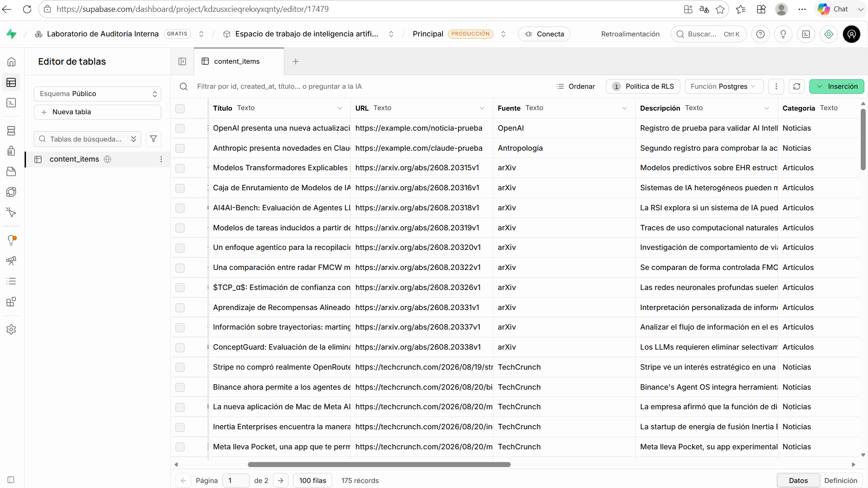Screen dimensions: 868x488
Task: Click horizontal table scrollbar
Action: click(x=379, y=465)
